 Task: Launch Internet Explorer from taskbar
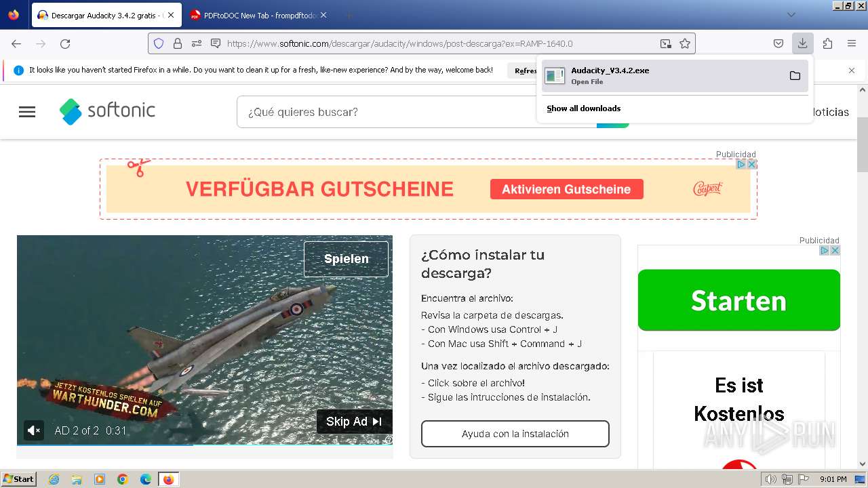click(54, 479)
